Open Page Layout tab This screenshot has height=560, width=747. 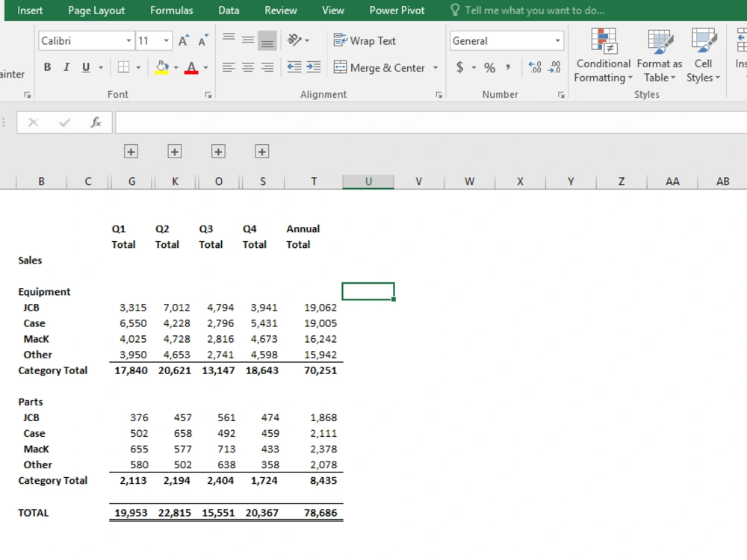pyautogui.click(x=96, y=10)
